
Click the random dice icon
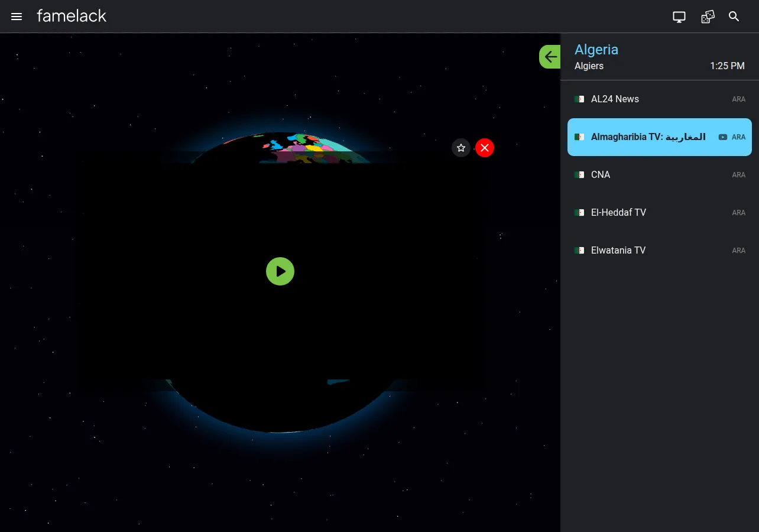click(708, 17)
